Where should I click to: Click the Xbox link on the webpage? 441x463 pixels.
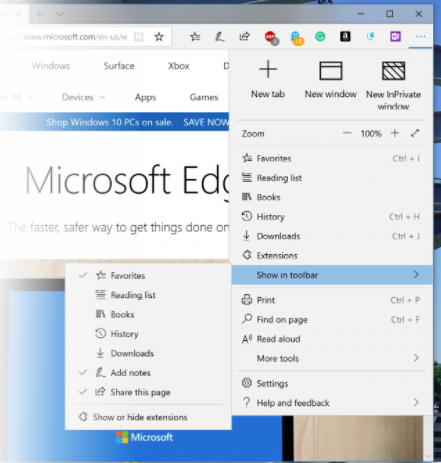(179, 66)
